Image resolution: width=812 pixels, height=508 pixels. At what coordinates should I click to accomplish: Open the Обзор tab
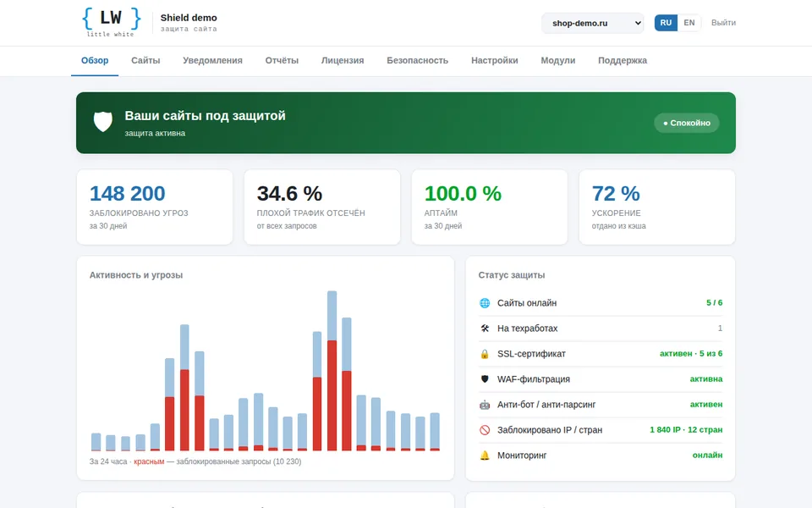95,61
